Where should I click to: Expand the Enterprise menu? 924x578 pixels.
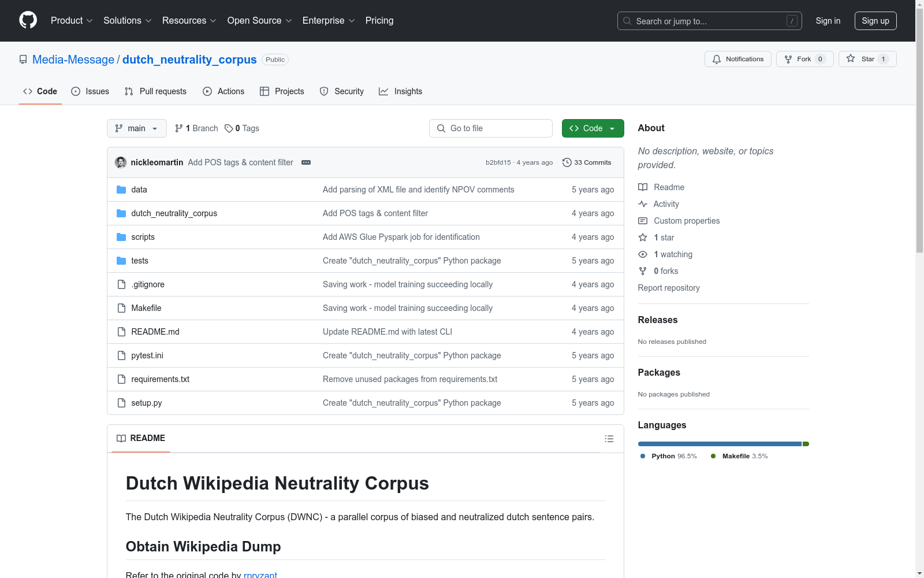[x=329, y=21]
